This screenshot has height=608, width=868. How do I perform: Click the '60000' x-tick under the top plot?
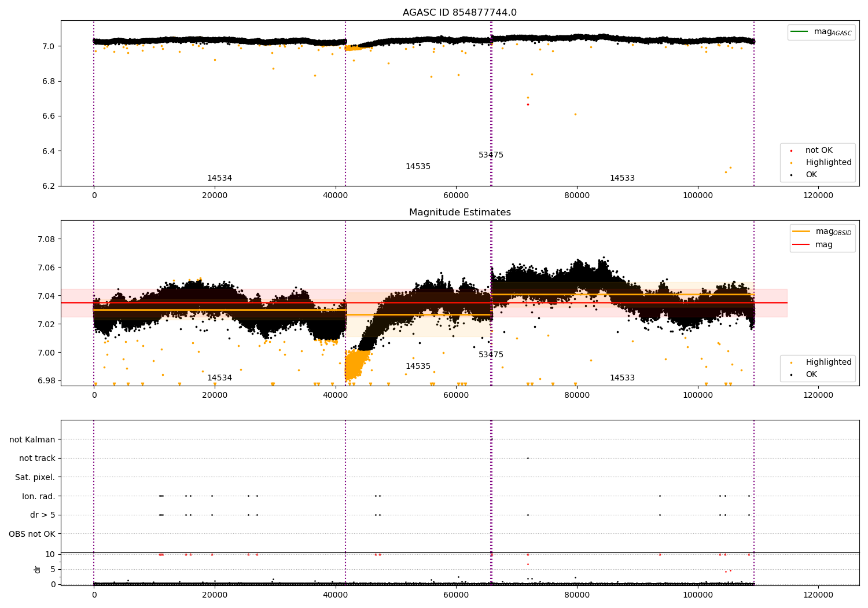point(456,196)
